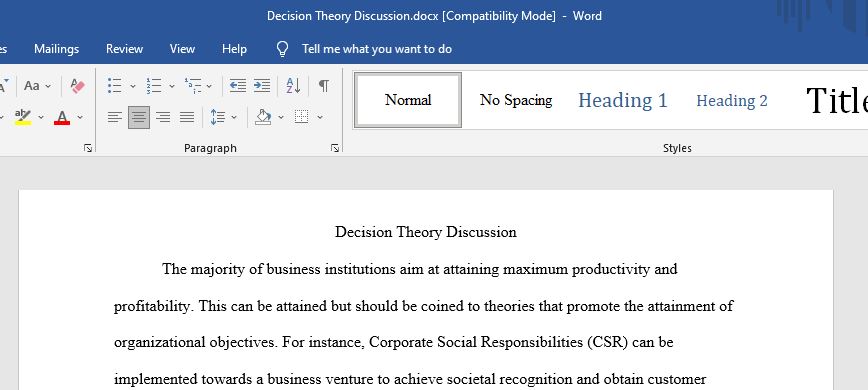The height and width of the screenshot is (390, 868).
Task: Apply the Title style
Action: (x=837, y=100)
